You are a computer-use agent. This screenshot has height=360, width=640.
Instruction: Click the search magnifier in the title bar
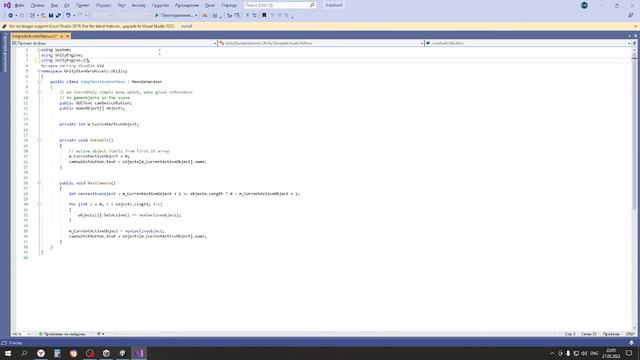(312, 5)
